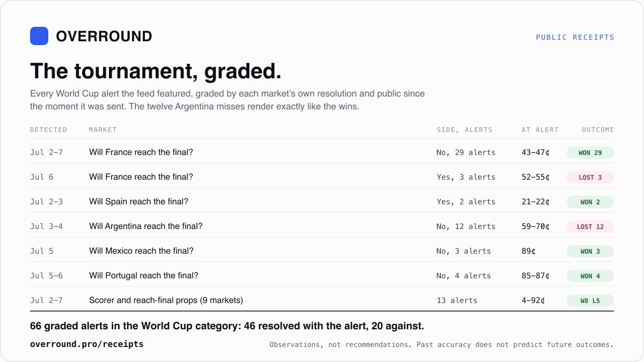Click the 'Jul 5' detected date

click(x=42, y=251)
